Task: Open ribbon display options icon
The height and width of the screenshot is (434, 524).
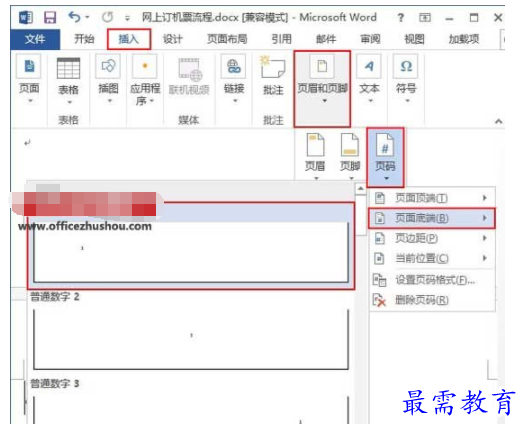Action: pos(425,17)
